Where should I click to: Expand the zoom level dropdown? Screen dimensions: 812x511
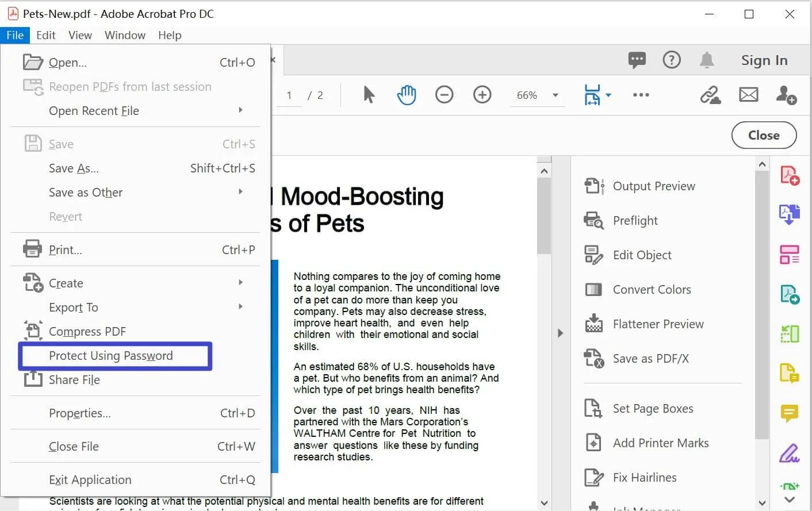pos(556,95)
